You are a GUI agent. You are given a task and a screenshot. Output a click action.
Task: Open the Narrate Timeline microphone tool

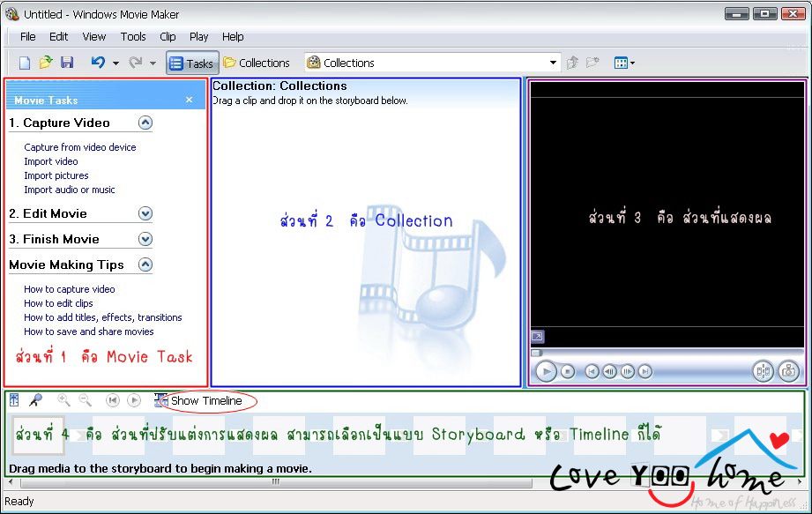pyautogui.click(x=36, y=399)
